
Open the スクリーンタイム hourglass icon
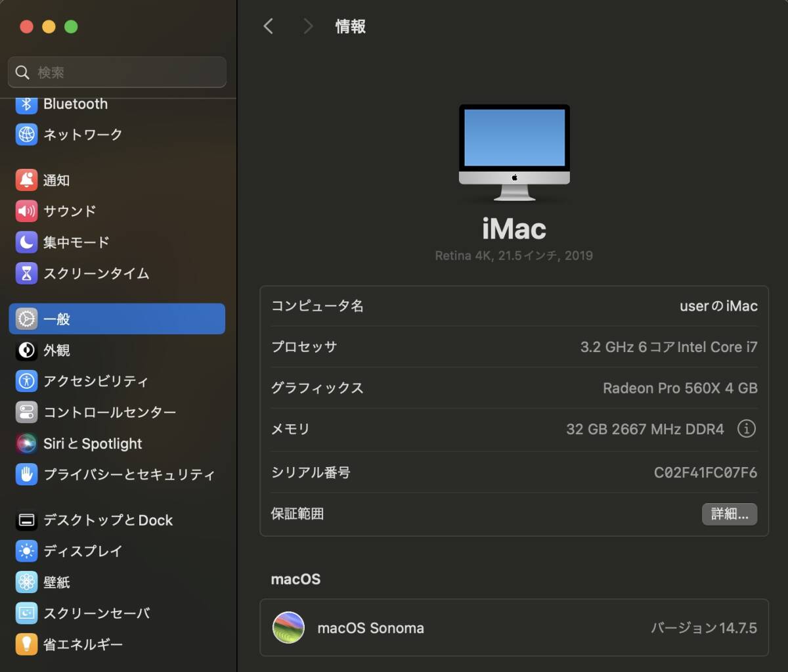point(26,273)
